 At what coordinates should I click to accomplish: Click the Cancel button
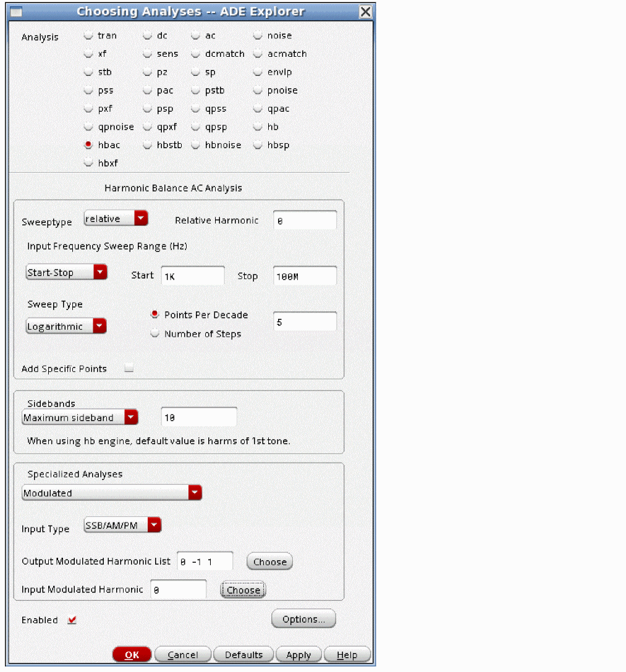[x=183, y=655]
